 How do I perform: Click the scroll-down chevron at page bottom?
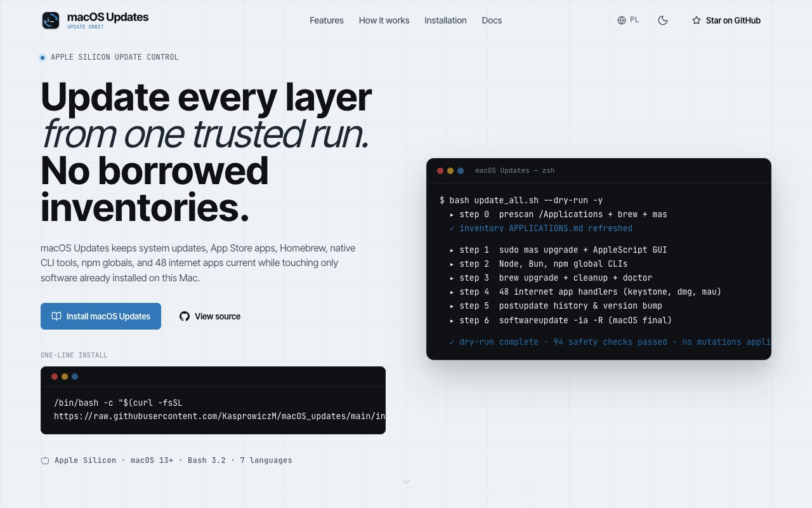tap(406, 481)
